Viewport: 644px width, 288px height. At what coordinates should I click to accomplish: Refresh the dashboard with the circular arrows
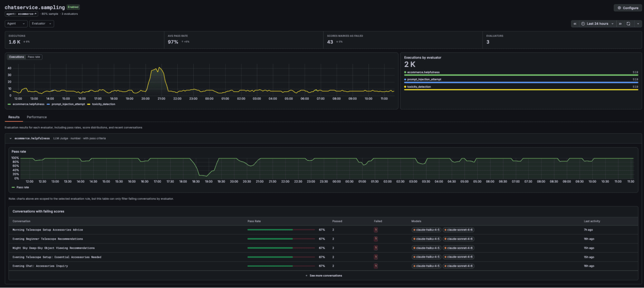coord(629,24)
